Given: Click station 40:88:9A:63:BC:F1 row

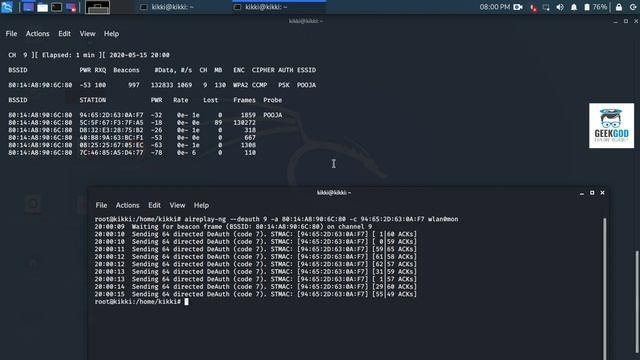Looking at the screenshot, I should [x=132, y=138].
